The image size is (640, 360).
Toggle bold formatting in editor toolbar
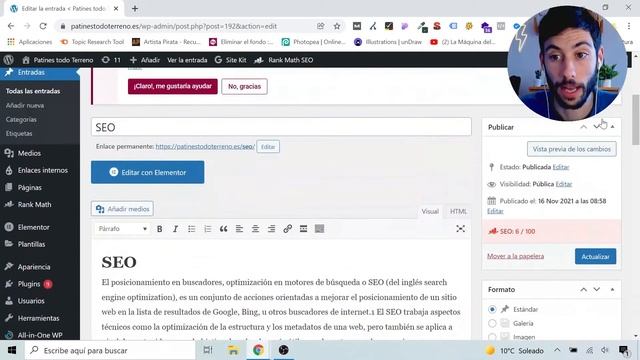[x=160, y=229]
